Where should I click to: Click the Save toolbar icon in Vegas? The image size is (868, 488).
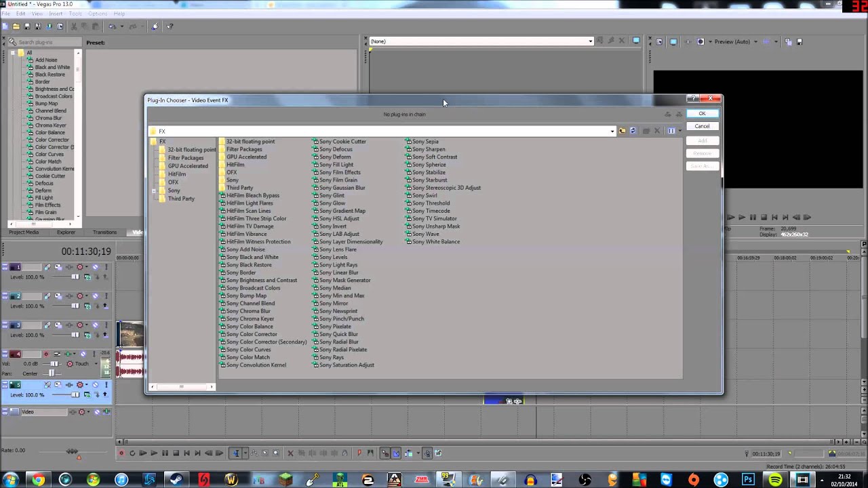[x=27, y=26]
